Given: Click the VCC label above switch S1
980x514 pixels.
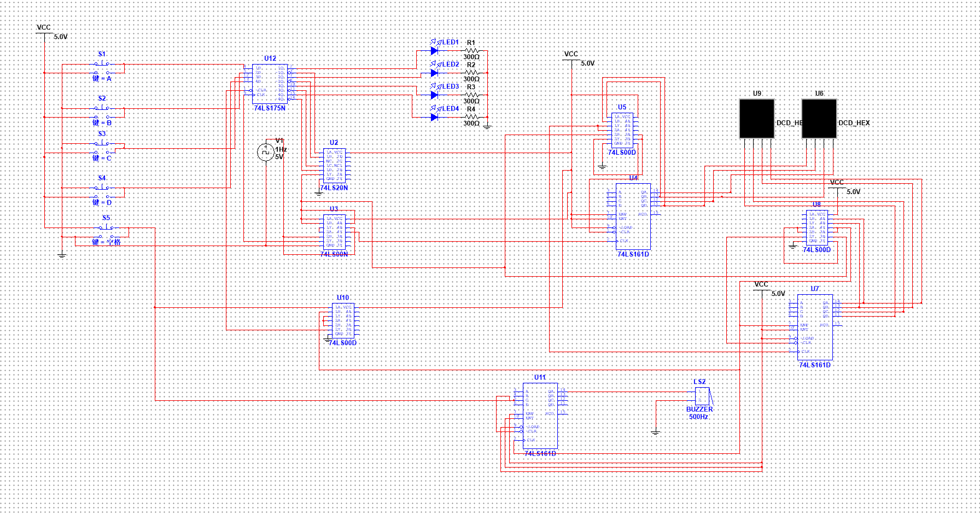Looking at the screenshot, I should 44,27.
